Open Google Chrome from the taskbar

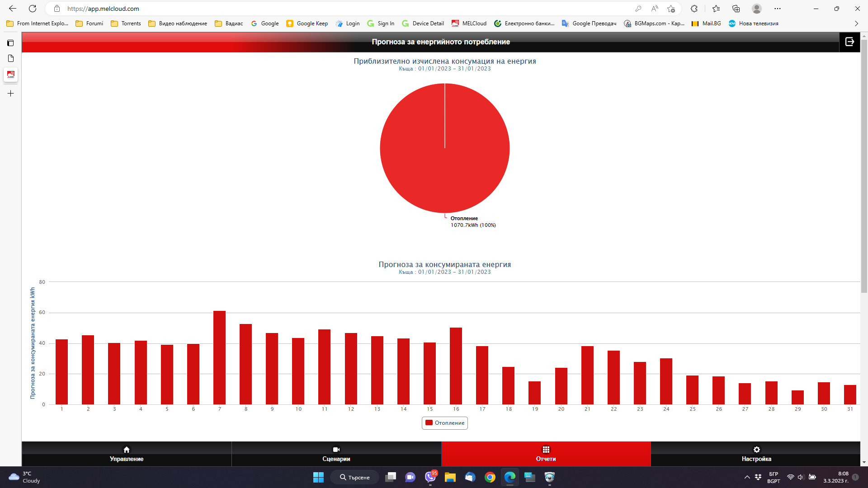tap(490, 477)
